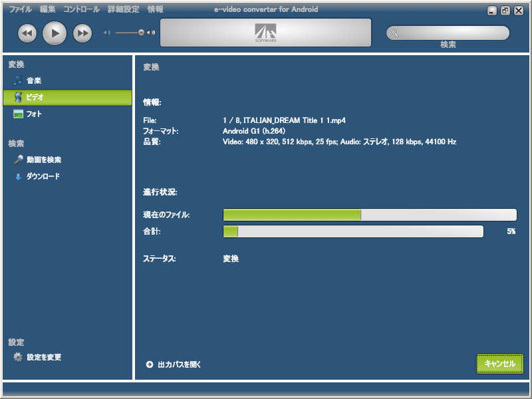Click the 5% progress value
532x399 pixels.
click(x=511, y=231)
